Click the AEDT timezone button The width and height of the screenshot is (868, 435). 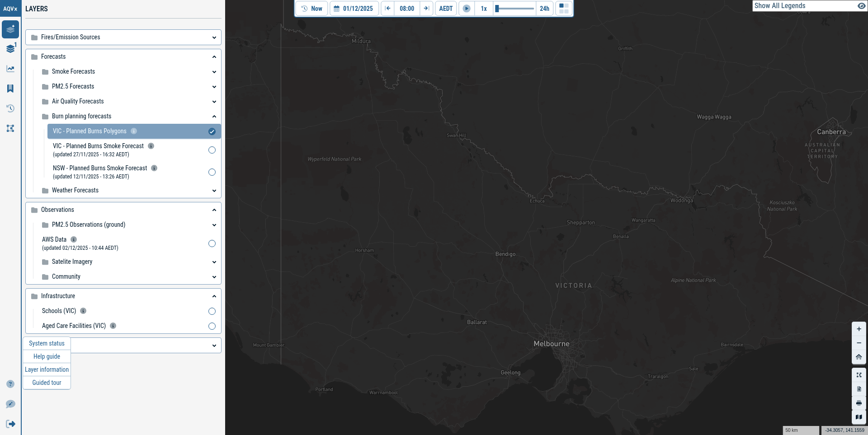pos(446,9)
